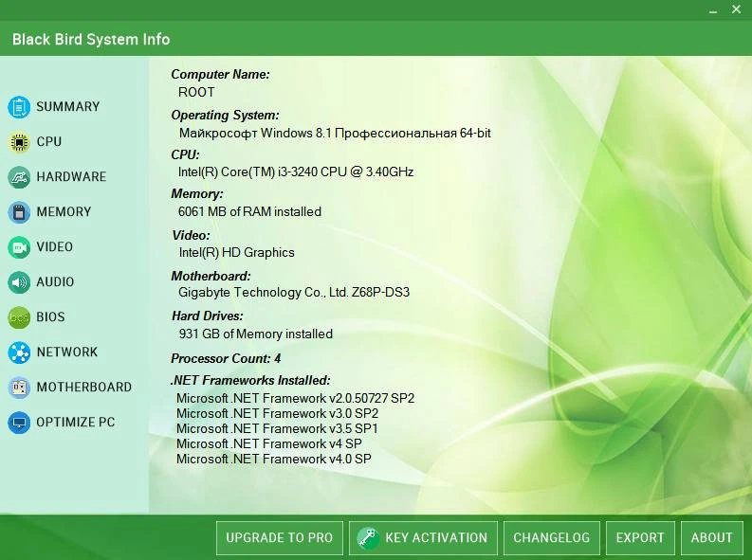Click .NET Framework v4 SP entry

click(269, 444)
